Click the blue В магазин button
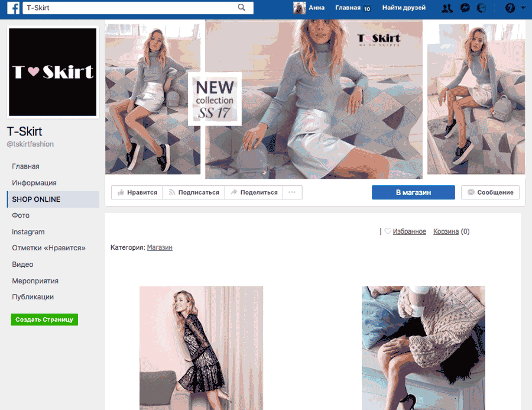Screen dimensions: 532x410 413,192
